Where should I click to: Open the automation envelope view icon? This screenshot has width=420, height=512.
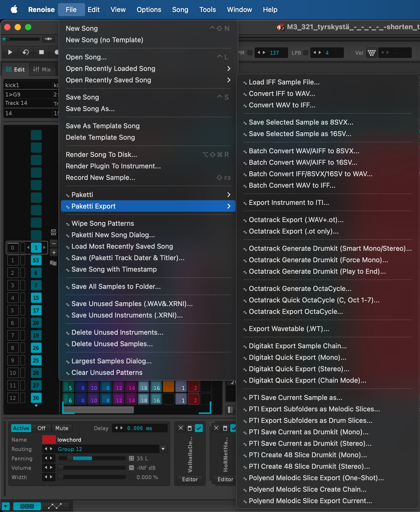tap(55, 506)
